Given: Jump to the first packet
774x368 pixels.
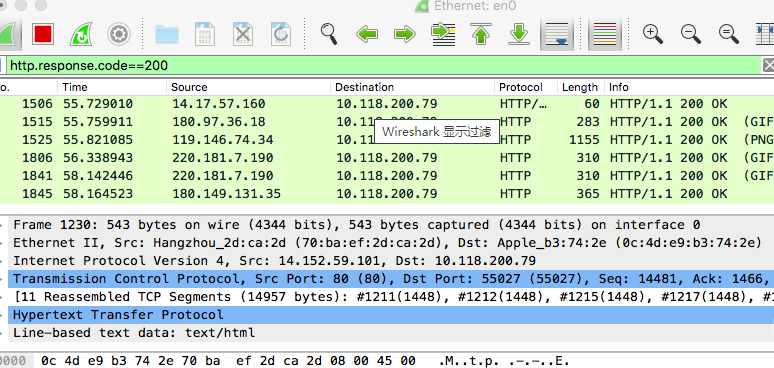Looking at the screenshot, I should [x=481, y=35].
